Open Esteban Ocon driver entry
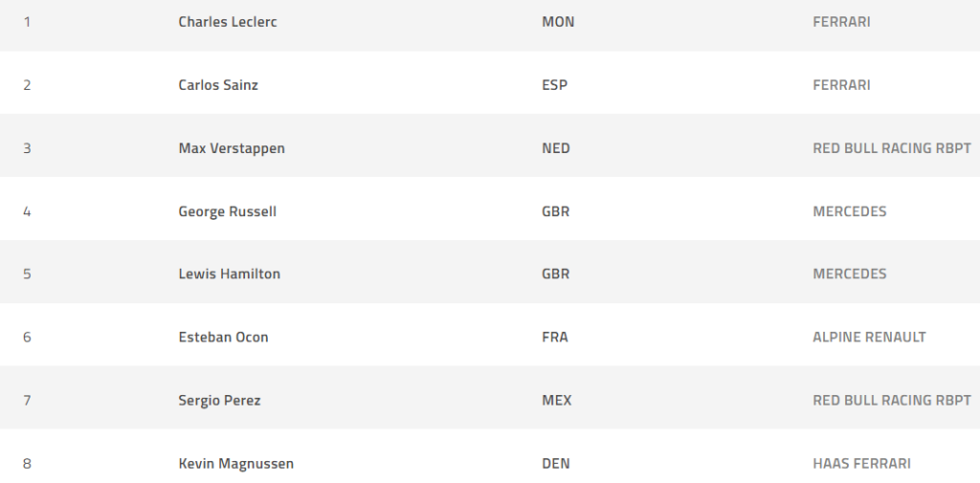 pos(223,337)
